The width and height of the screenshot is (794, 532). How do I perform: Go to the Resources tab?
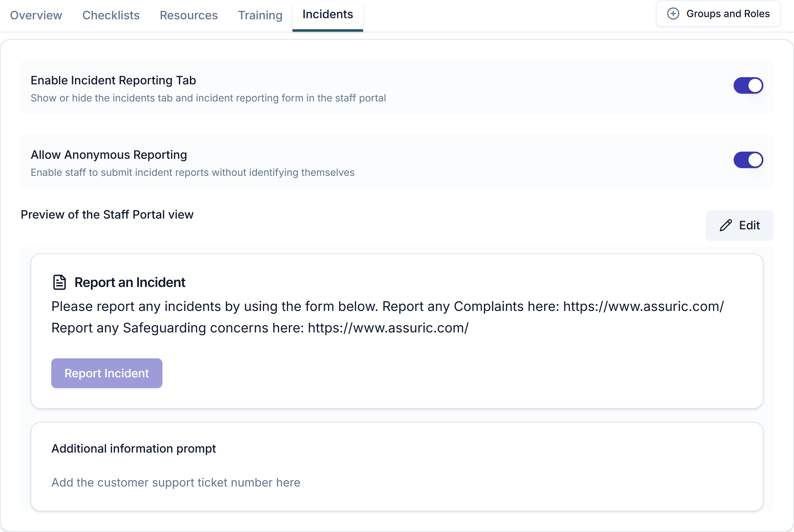tap(189, 15)
